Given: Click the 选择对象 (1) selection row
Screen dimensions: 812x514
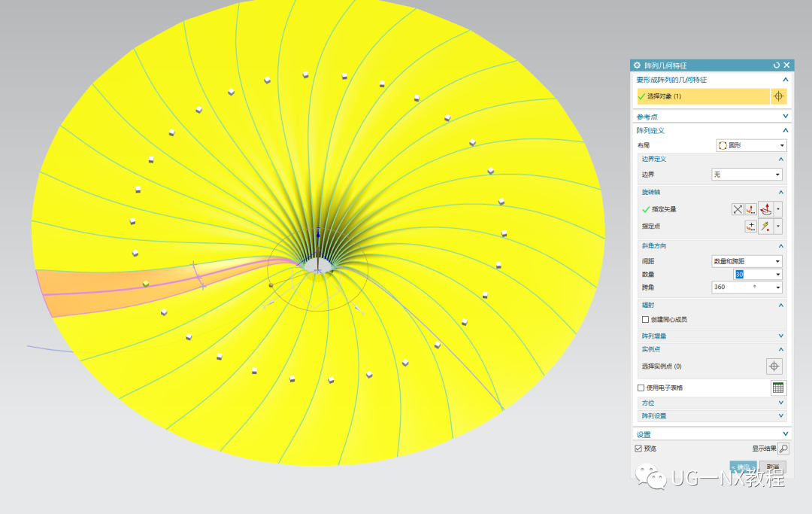Looking at the screenshot, I should [703, 96].
